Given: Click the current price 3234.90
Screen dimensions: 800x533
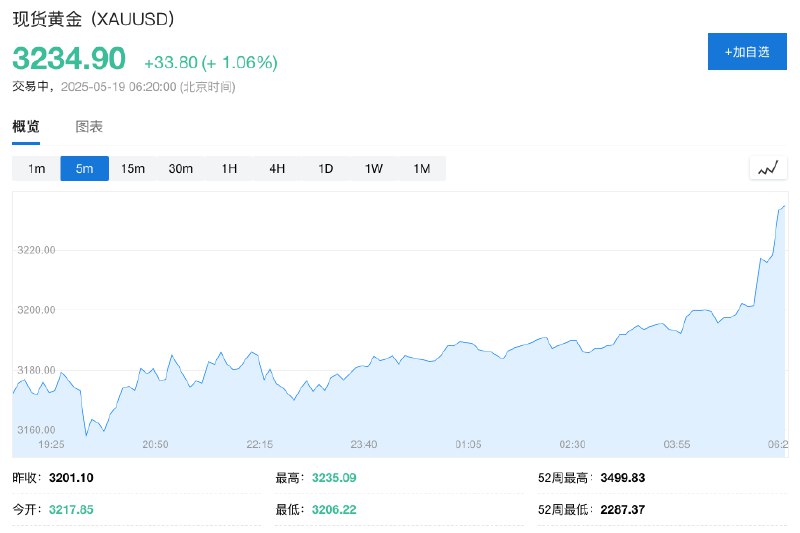Looking at the screenshot, I should click(x=69, y=58).
